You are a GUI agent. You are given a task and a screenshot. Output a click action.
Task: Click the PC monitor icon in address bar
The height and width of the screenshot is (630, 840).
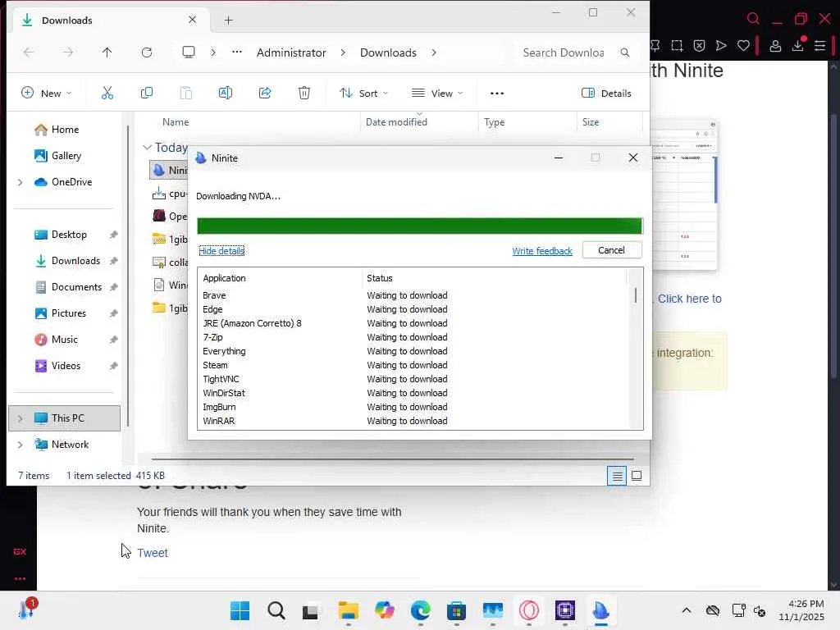[189, 52]
